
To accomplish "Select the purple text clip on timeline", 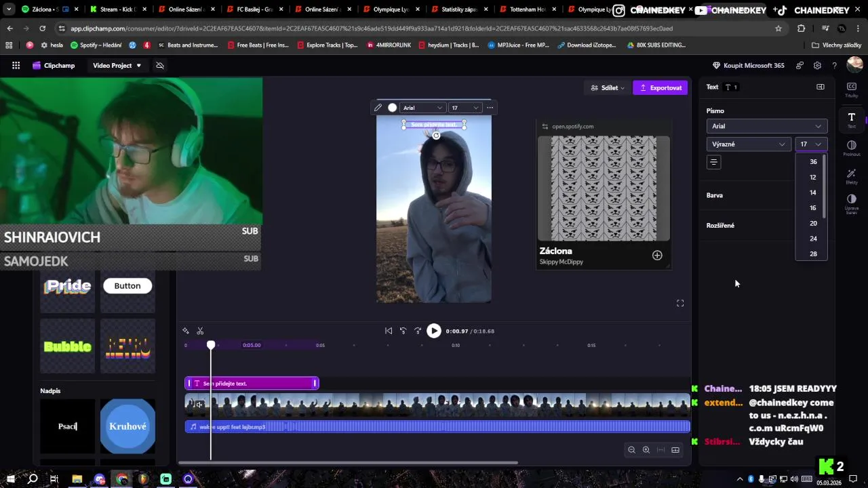I will (x=252, y=384).
